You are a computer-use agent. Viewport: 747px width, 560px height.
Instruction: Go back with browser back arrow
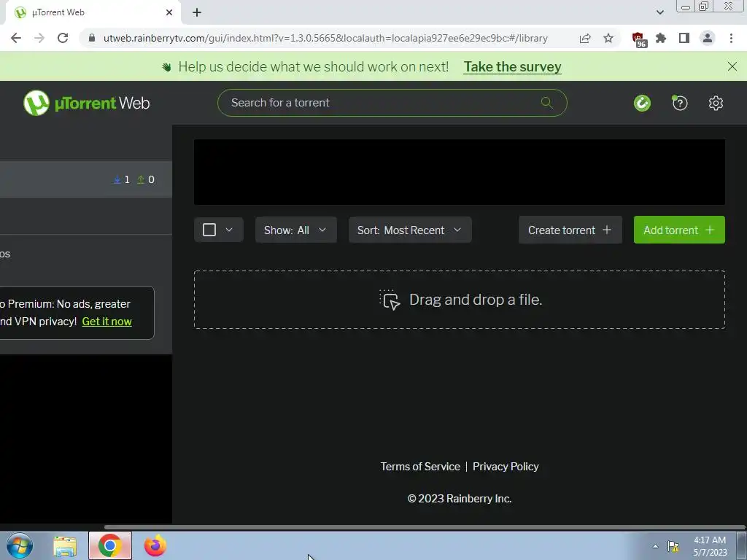[16, 38]
